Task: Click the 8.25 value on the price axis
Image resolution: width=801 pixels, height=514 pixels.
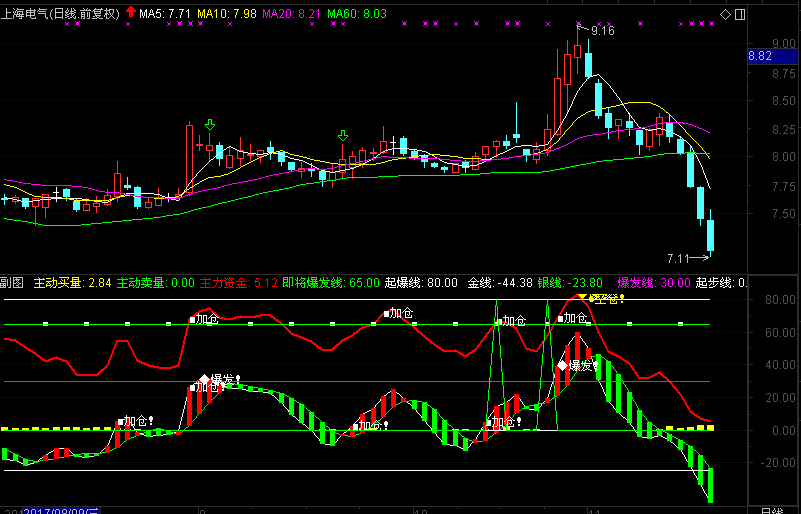Action: (x=783, y=130)
